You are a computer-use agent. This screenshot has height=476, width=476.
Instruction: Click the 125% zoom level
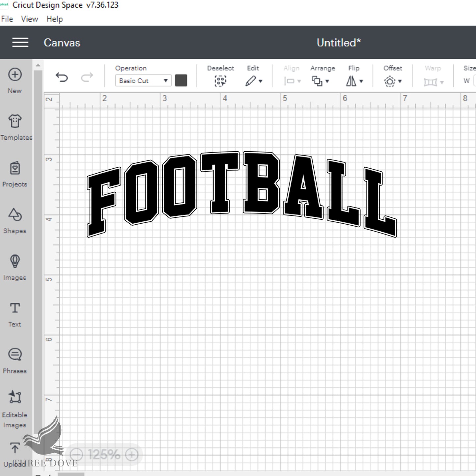pos(104,455)
